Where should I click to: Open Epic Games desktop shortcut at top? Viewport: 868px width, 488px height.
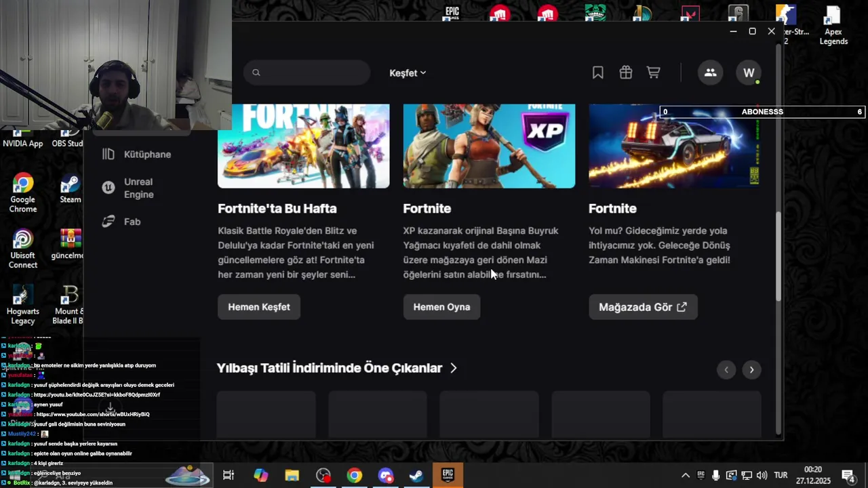coord(452,14)
